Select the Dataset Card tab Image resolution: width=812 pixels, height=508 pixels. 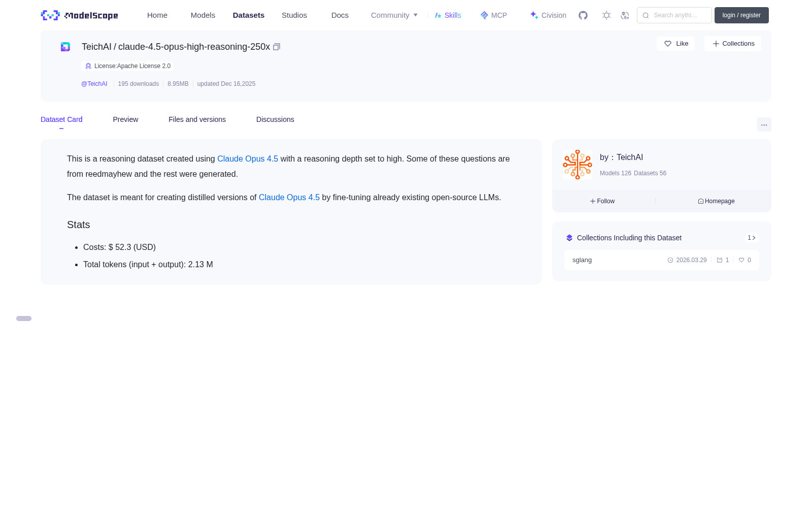[x=61, y=119]
